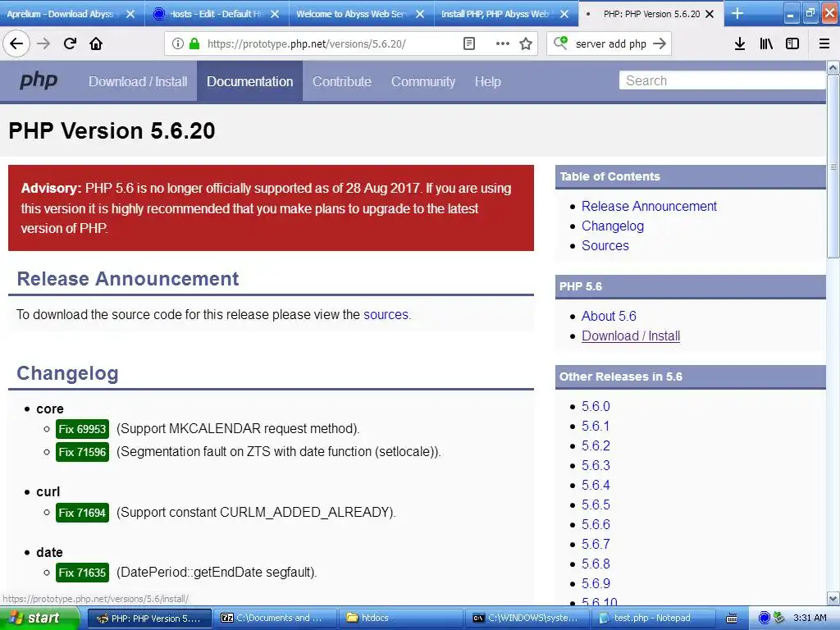Open the Contribute nav item
Screen dimensions: 840x630
click(342, 81)
